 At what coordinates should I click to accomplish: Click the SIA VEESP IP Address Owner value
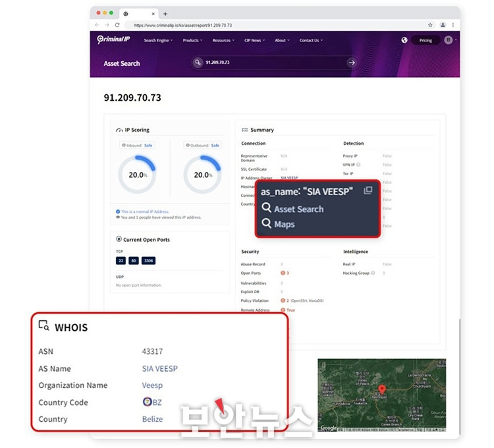289,178
